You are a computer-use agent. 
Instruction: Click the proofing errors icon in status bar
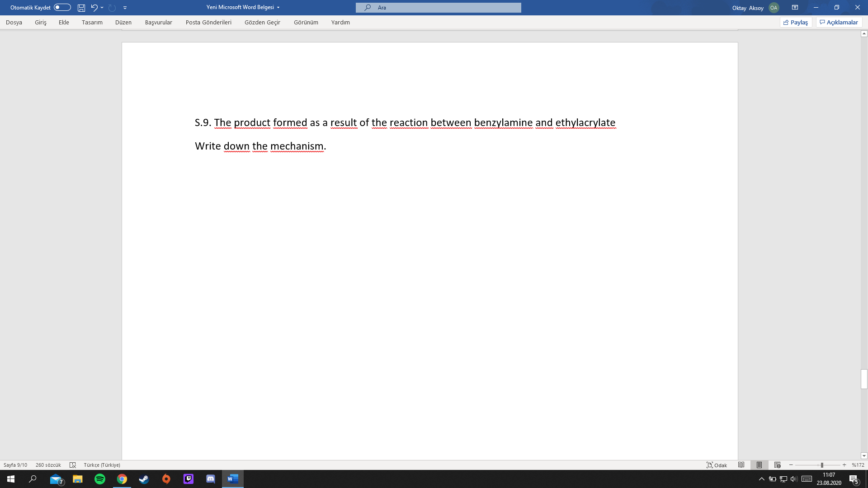(73, 465)
